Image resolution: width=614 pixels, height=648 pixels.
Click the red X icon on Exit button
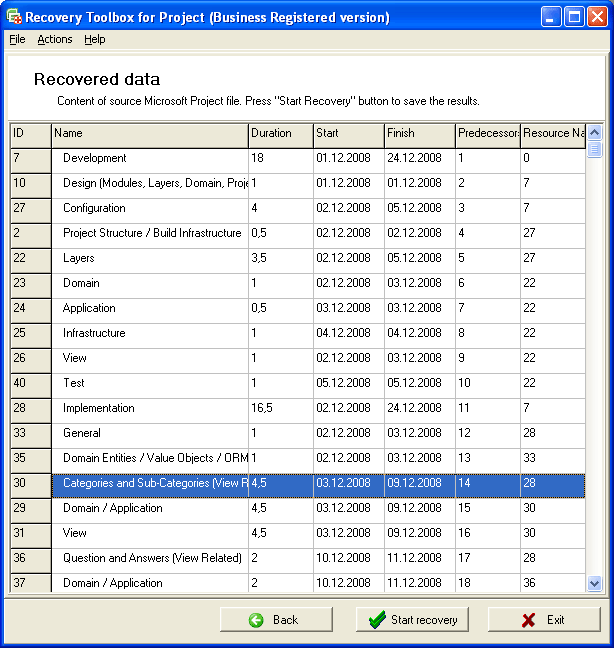pyautogui.click(x=528, y=620)
